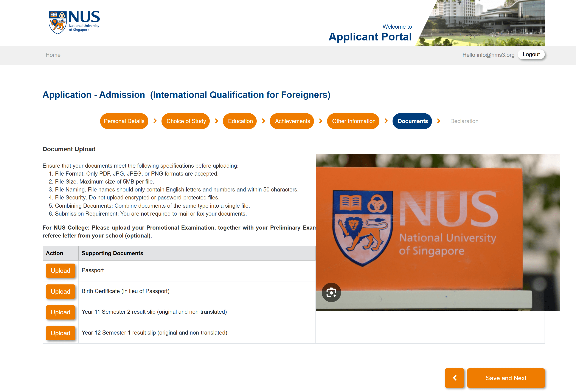
Task: Open the Achievements step
Action: coord(292,121)
